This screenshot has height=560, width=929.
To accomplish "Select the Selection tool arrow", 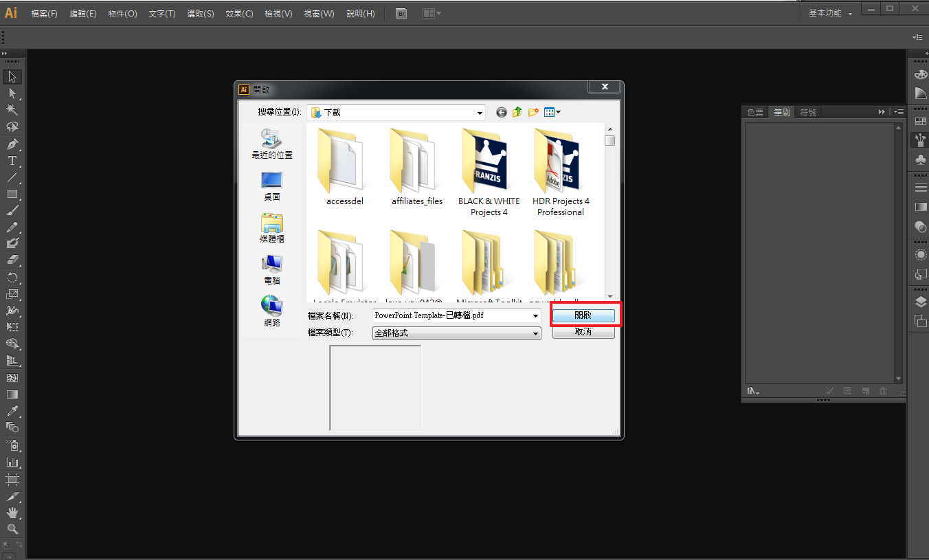I will pos(12,76).
